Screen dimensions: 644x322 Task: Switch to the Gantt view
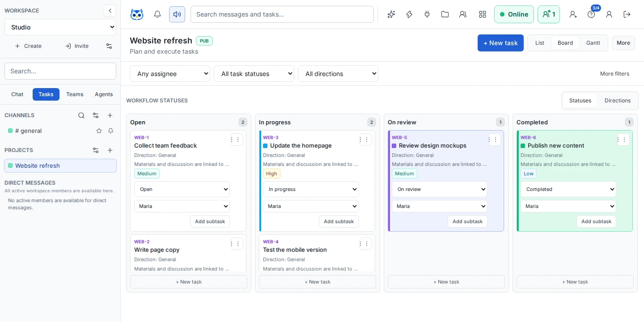coord(593,43)
